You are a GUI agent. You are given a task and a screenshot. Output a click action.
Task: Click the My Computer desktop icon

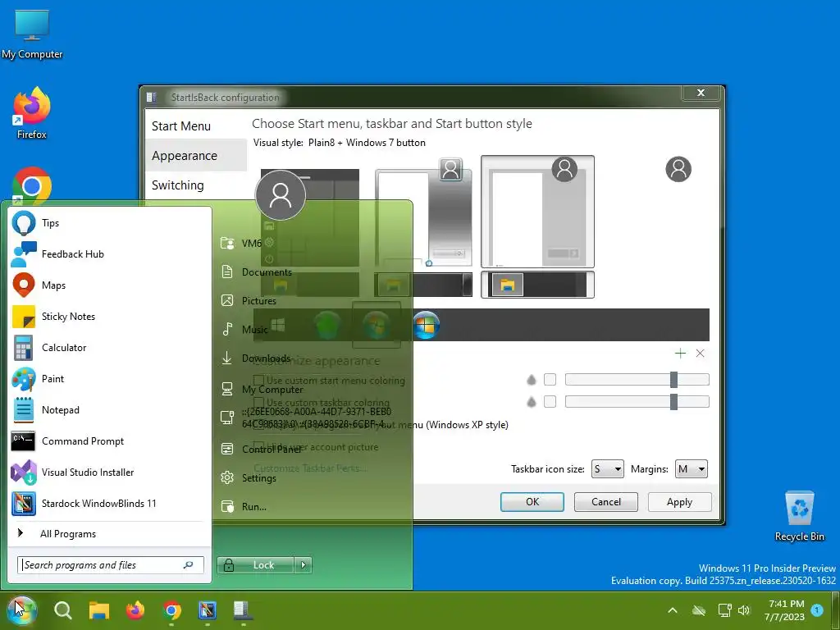pos(32,34)
